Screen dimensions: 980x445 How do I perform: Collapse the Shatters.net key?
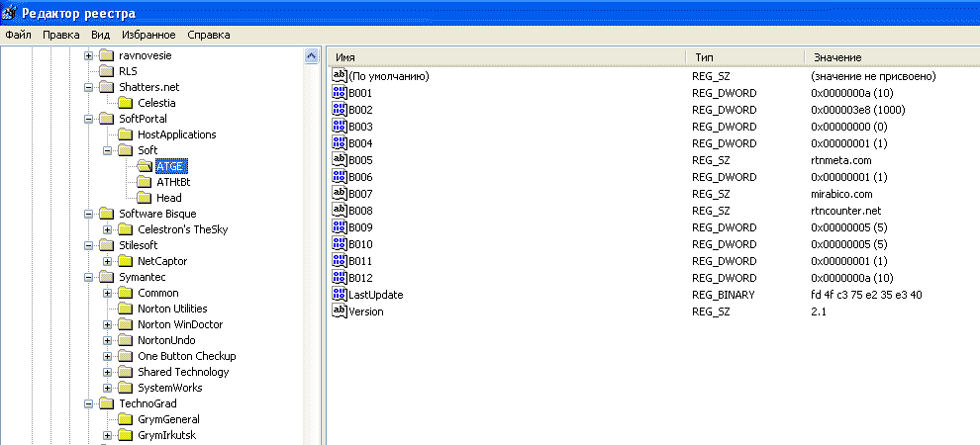[x=88, y=87]
